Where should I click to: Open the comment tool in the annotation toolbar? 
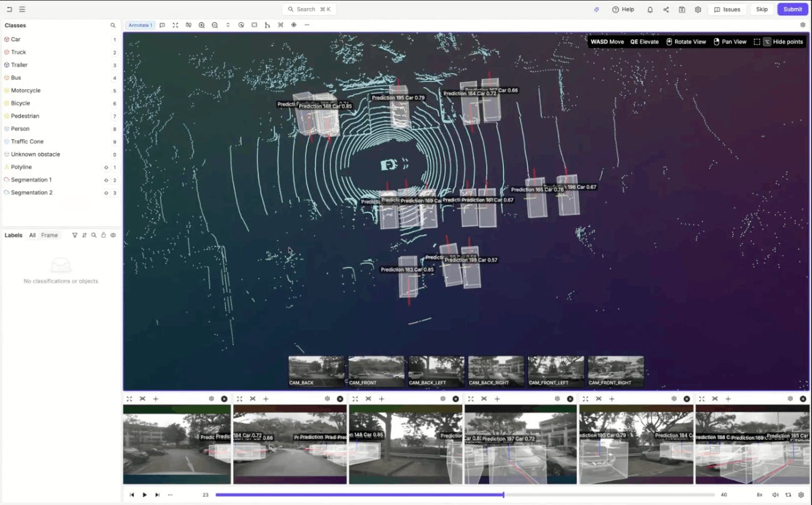[x=163, y=25]
